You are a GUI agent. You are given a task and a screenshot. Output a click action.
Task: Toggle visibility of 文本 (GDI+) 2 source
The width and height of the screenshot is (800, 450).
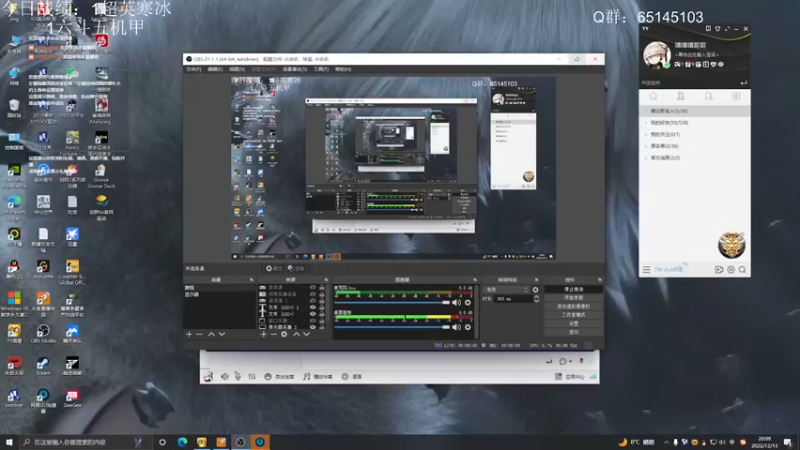pos(313,308)
